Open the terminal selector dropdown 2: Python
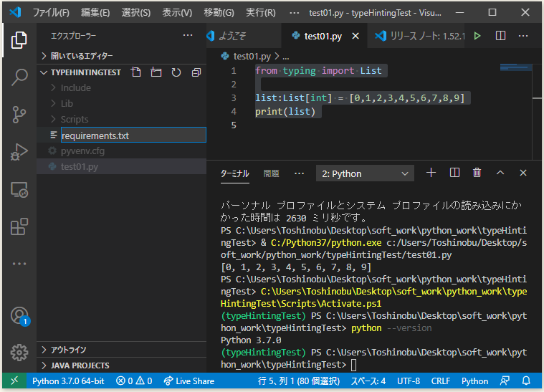 [365, 173]
